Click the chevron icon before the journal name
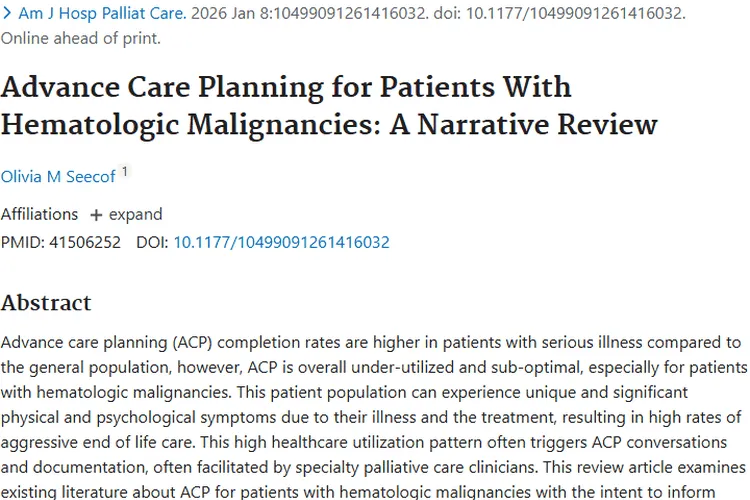The height and width of the screenshot is (500, 750). pyautogui.click(x=7, y=14)
